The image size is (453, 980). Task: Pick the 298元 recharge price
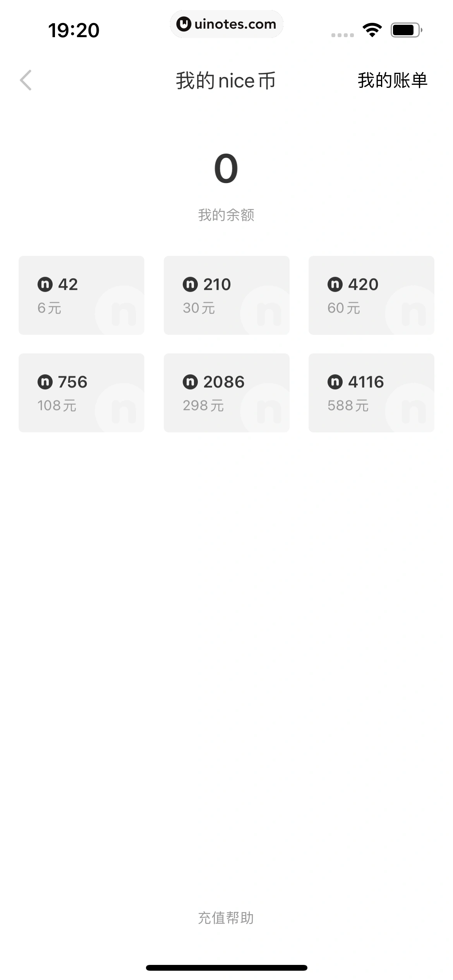[203, 406]
